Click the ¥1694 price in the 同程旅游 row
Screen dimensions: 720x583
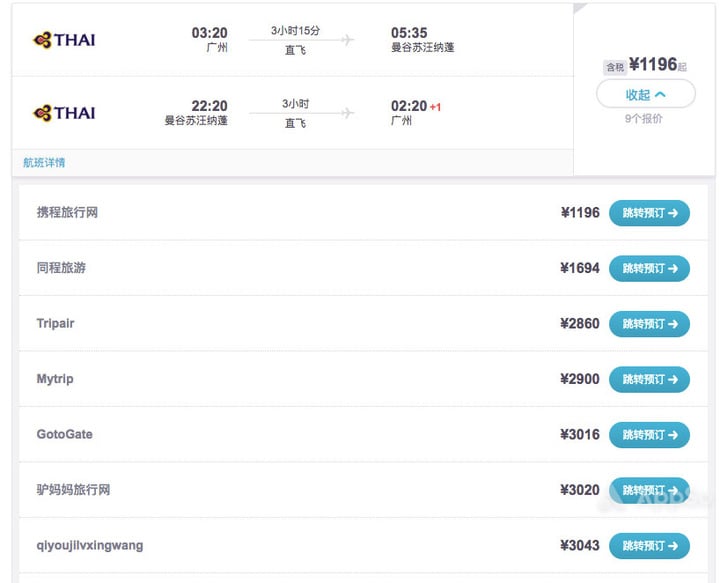pyautogui.click(x=580, y=268)
